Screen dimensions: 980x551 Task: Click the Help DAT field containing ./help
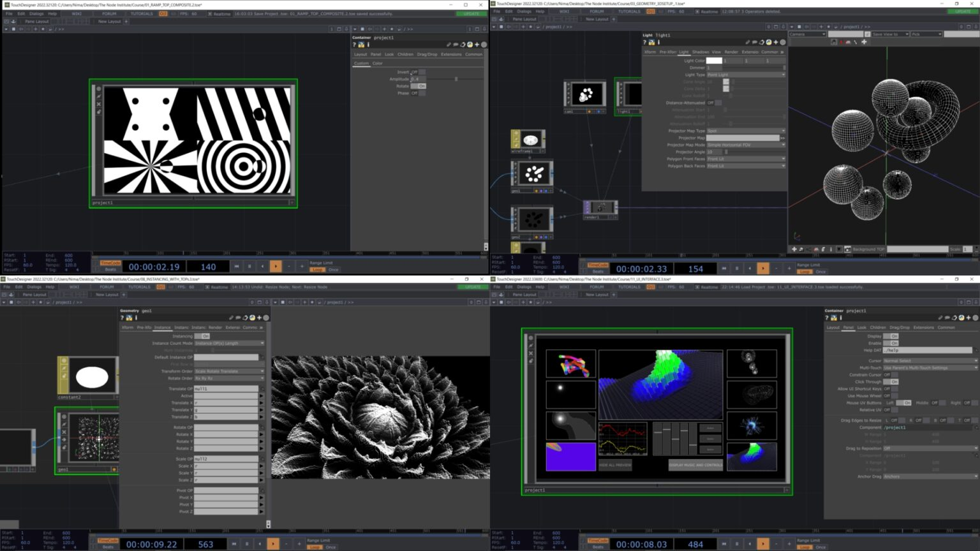tap(926, 350)
